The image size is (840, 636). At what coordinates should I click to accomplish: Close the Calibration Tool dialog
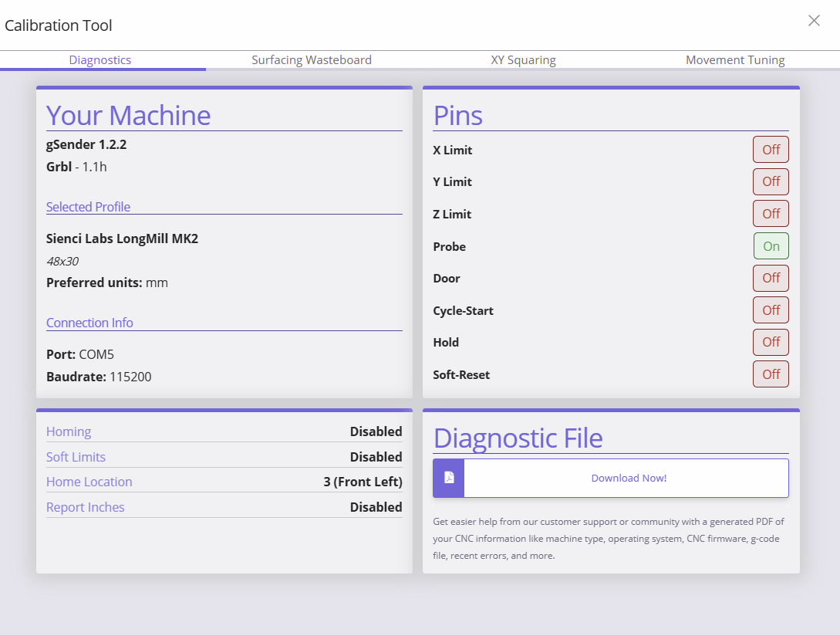814,20
